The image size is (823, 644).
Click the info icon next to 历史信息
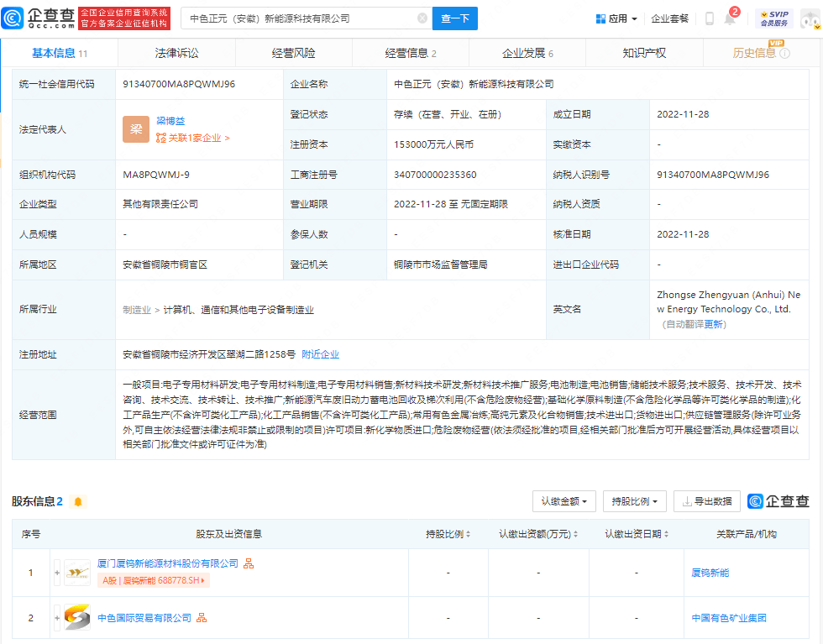tap(784, 53)
